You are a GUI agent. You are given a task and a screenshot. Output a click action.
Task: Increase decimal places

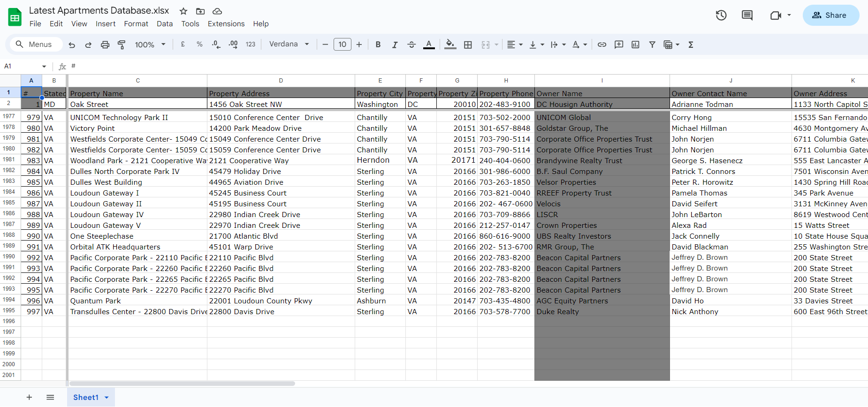(233, 45)
